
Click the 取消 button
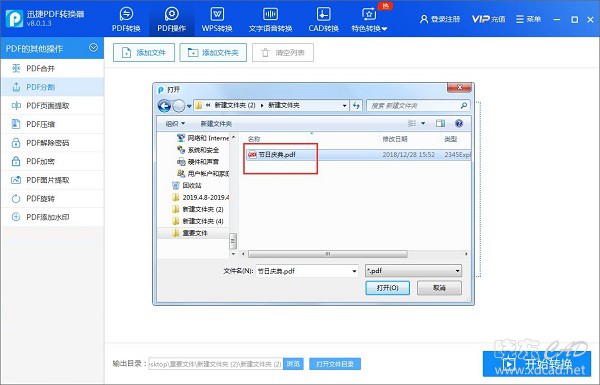click(439, 288)
